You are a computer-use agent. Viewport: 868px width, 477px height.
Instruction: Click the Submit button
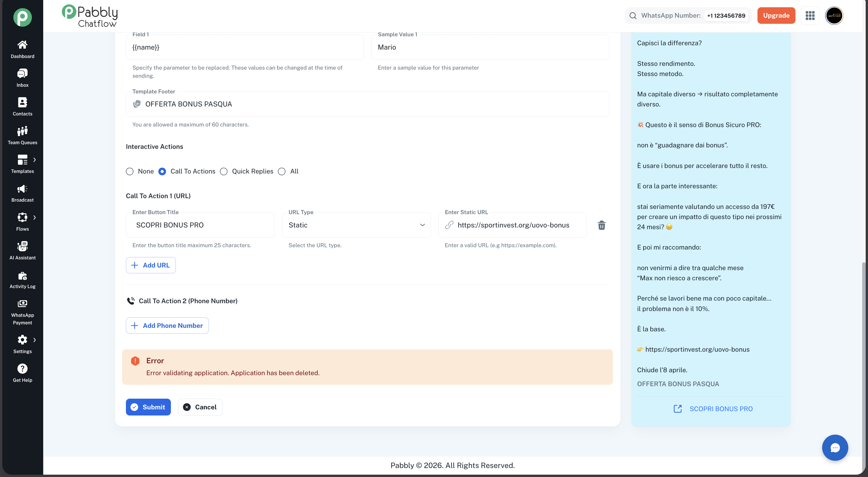click(148, 407)
